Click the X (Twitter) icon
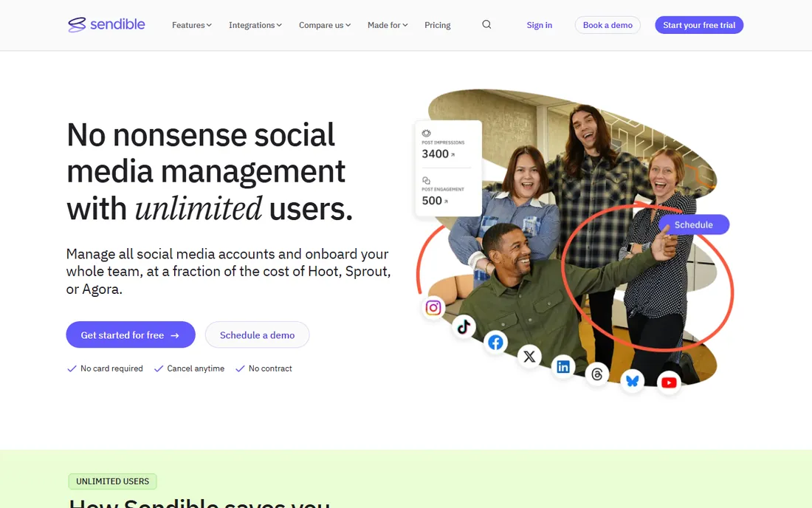812x508 pixels. [529, 357]
